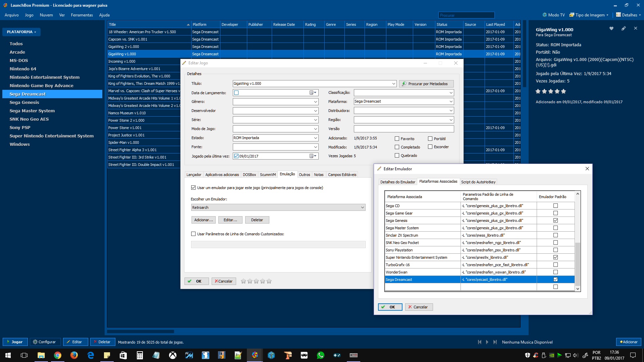Open the Estado dropdown showing ROM Importada
This screenshot has width=644, height=362.
[315, 138]
